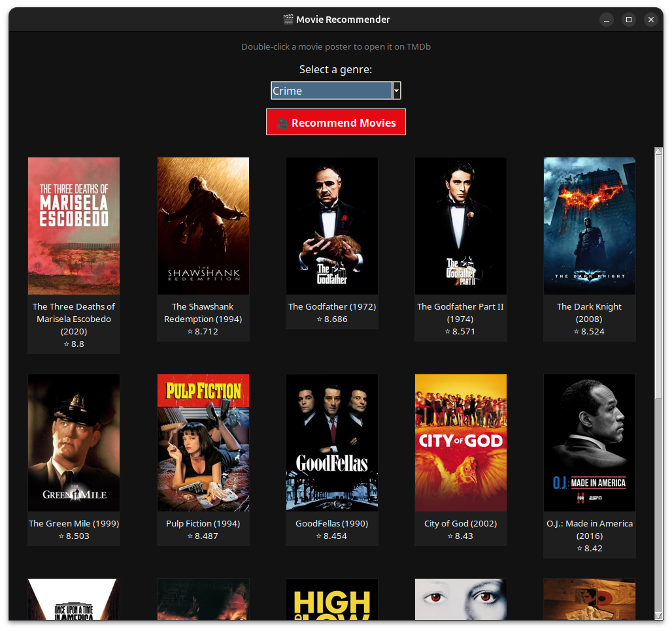Select The Godfather Part II poster
The image size is (672, 631).
461,226
